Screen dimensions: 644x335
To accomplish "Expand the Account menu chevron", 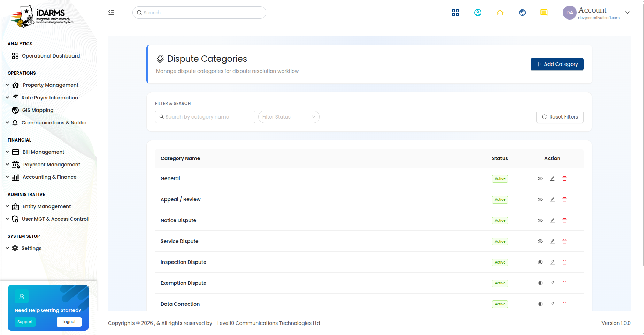I will click(627, 13).
